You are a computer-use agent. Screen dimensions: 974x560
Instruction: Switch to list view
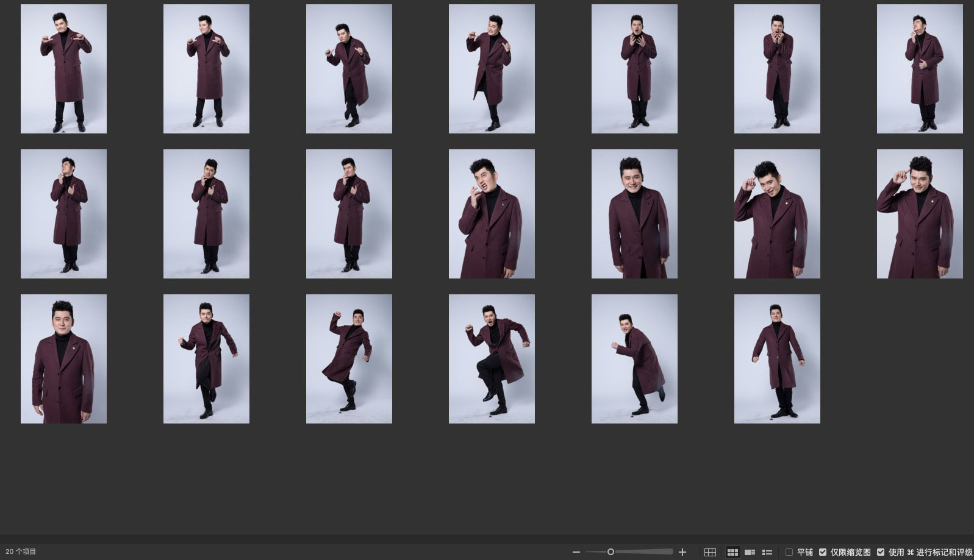click(767, 552)
